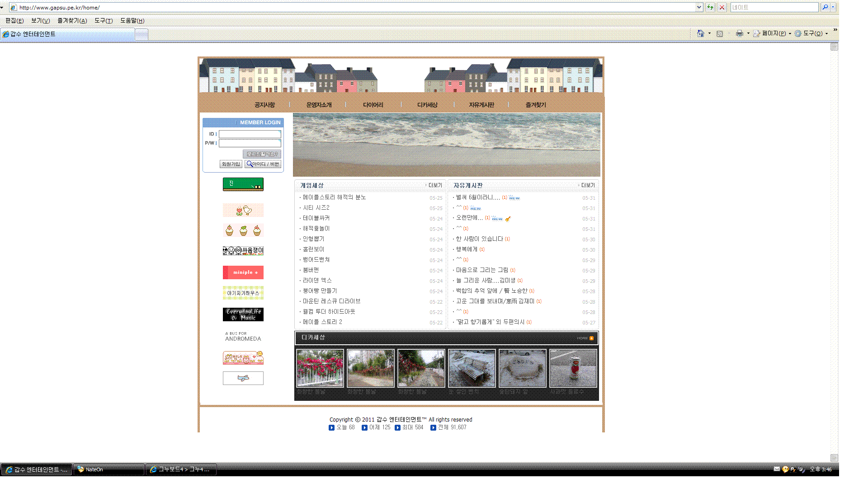Open the 다이어리 navigation tab
The width and height of the screenshot is (868, 488).
[x=373, y=105]
